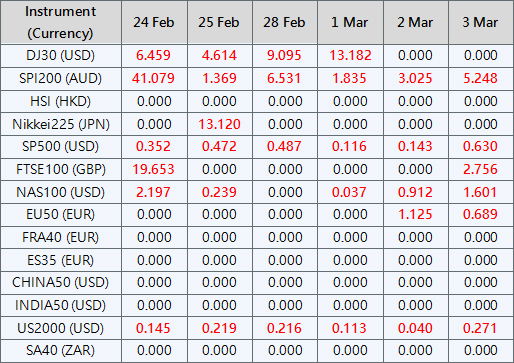
Task: Click the DJ30 (USD) row label
Action: pos(61,55)
